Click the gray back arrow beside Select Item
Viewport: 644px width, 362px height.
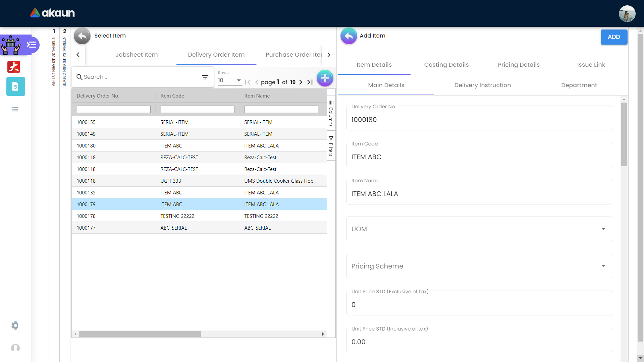click(82, 36)
